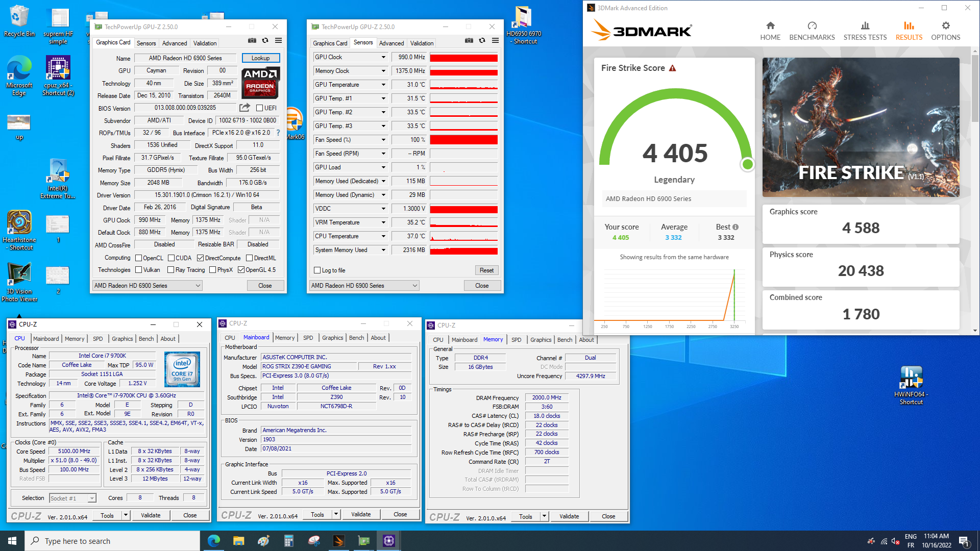Open Recycle Bin desktop icon
This screenshot has width=980, height=551.
19,21
